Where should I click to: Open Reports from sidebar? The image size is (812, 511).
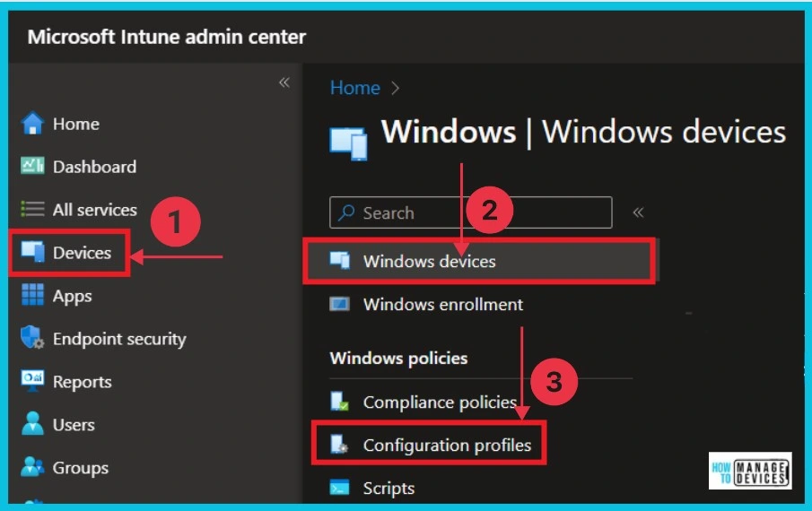click(82, 382)
